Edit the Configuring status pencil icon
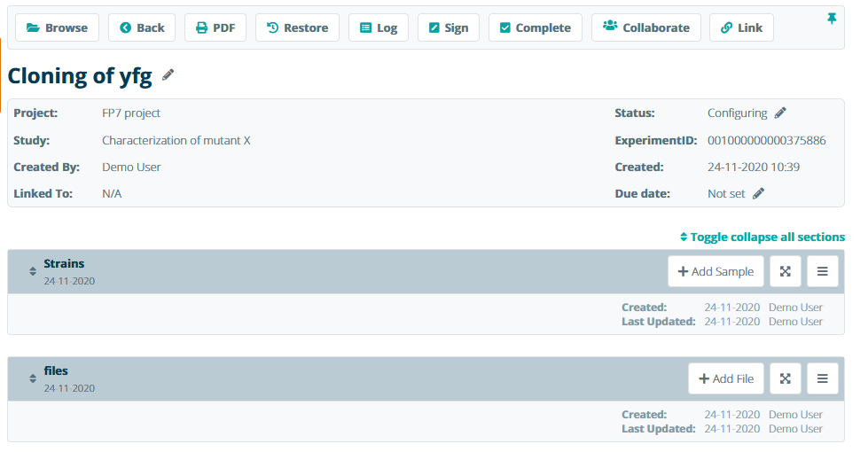The height and width of the screenshot is (452, 868). tap(780, 113)
